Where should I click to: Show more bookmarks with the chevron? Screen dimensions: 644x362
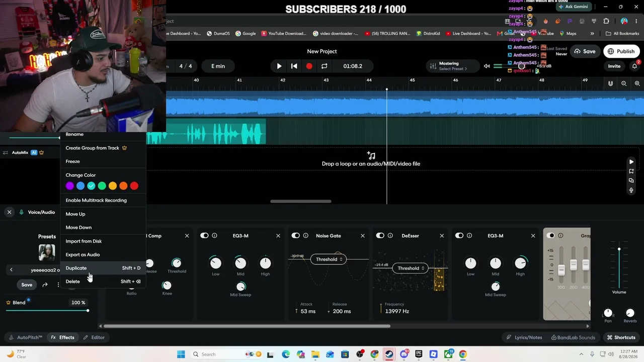tap(592, 34)
